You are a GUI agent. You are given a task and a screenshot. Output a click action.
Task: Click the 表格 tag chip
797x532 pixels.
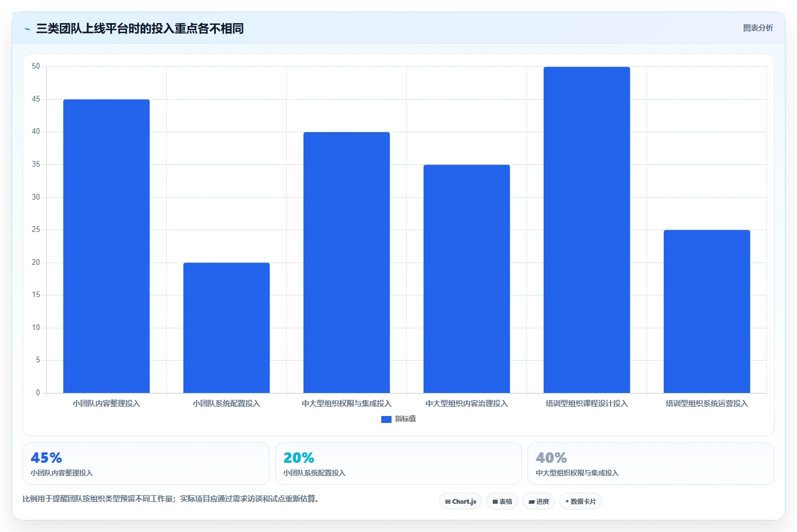pos(502,501)
